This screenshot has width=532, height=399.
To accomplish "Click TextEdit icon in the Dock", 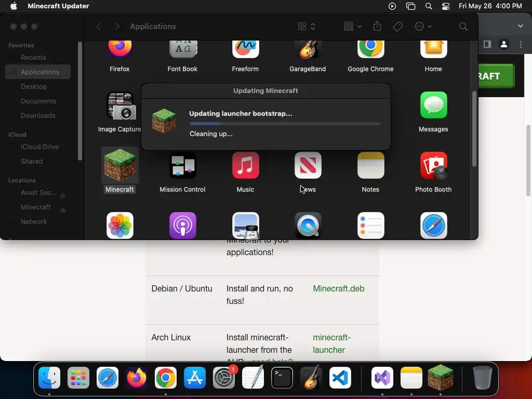I will pyautogui.click(x=253, y=378).
